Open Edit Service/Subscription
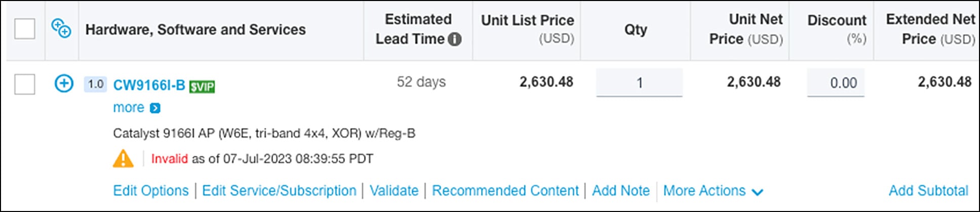 click(279, 191)
